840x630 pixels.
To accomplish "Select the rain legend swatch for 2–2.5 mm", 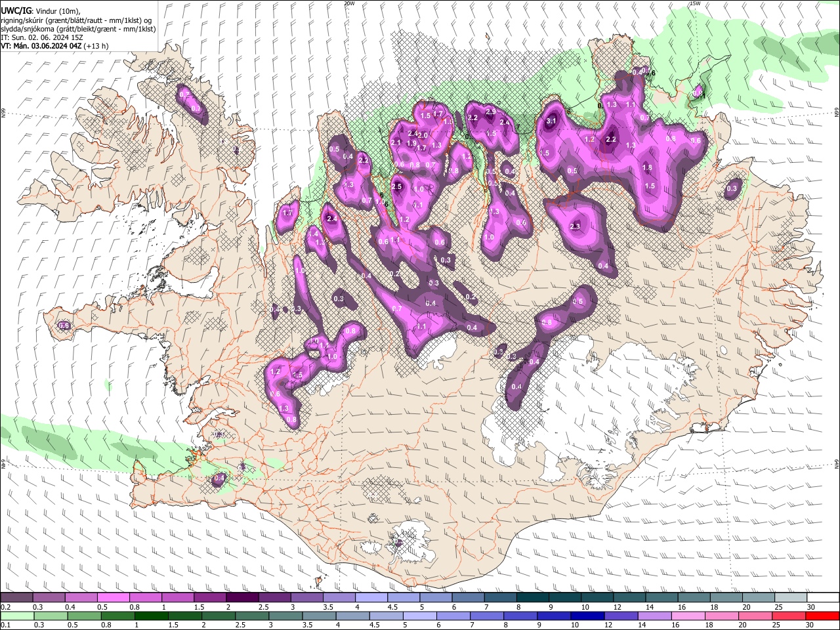I will tap(218, 616).
